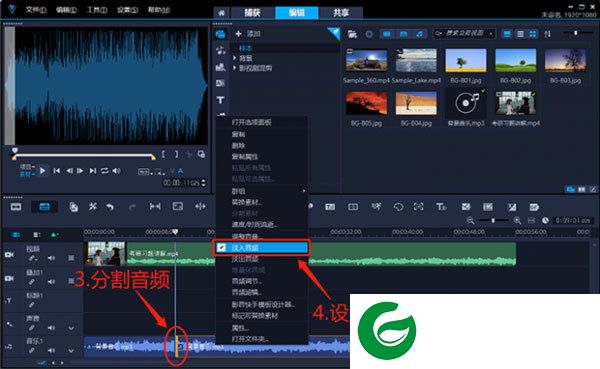Open the tools (wrench) icon in timeline toolbar
This screenshot has height=369, width=600.
tap(93, 207)
